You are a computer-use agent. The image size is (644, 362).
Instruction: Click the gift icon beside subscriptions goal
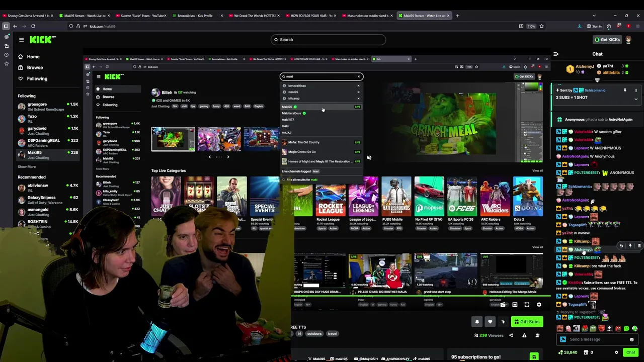(534, 357)
